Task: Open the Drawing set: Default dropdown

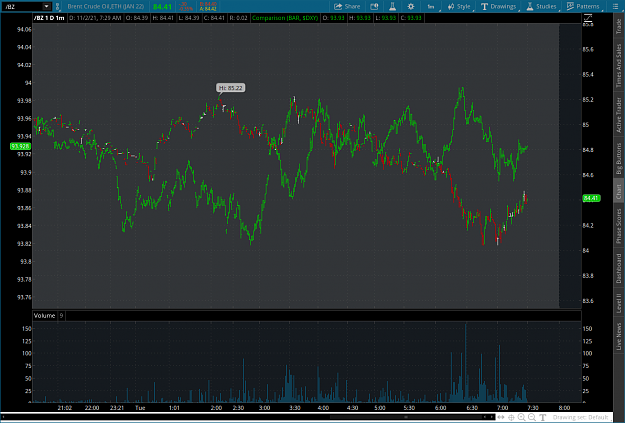Action: pos(580,417)
